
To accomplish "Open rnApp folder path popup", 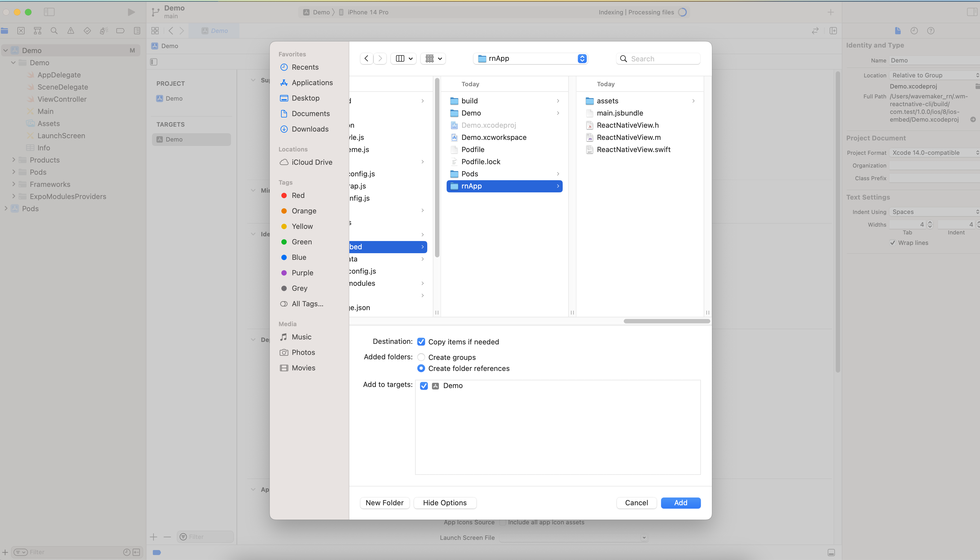I will click(530, 59).
